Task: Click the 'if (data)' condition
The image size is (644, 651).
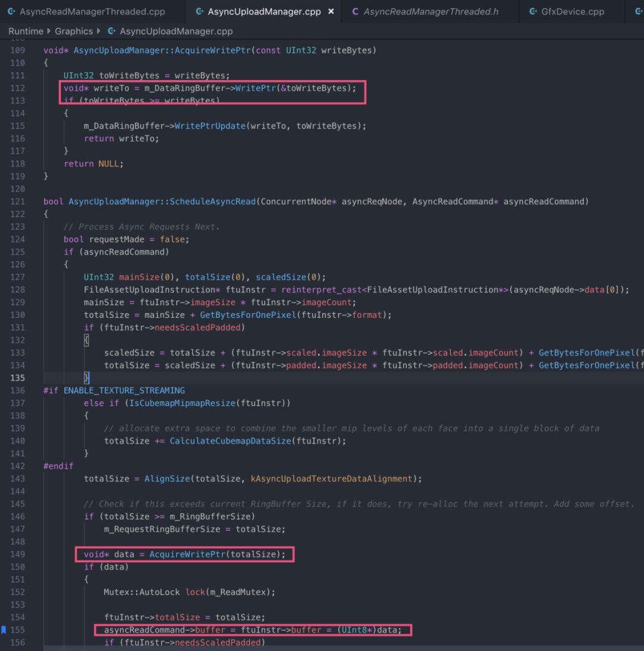Action: tap(106, 567)
